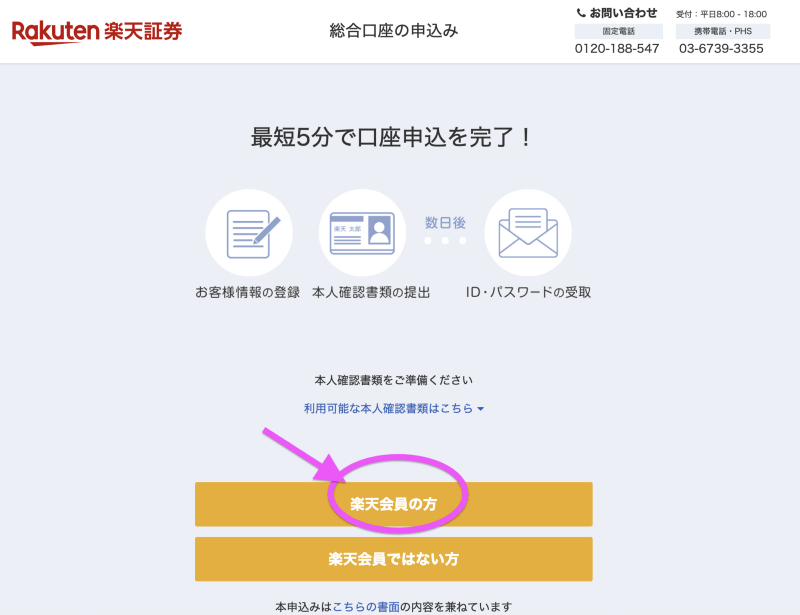Screen dimensions: 800x615
Task: Click the 本人確認書類をご準備ください text
Action: coord(393,380)
